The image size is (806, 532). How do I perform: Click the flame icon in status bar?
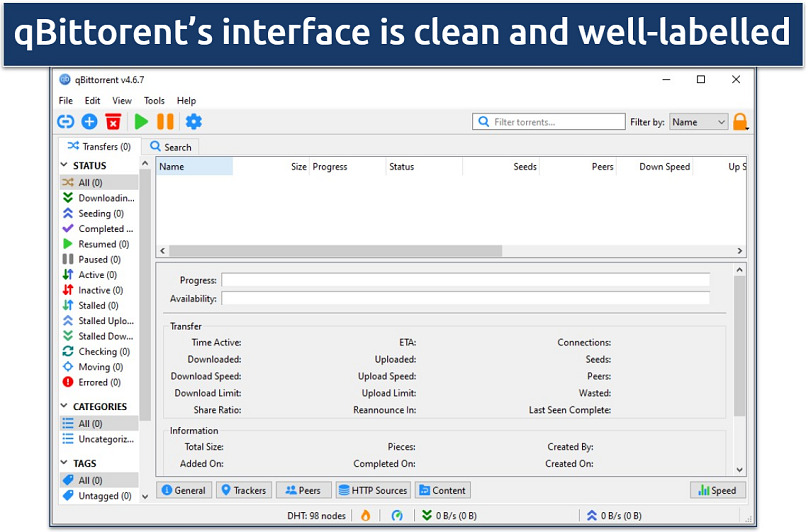365,516
